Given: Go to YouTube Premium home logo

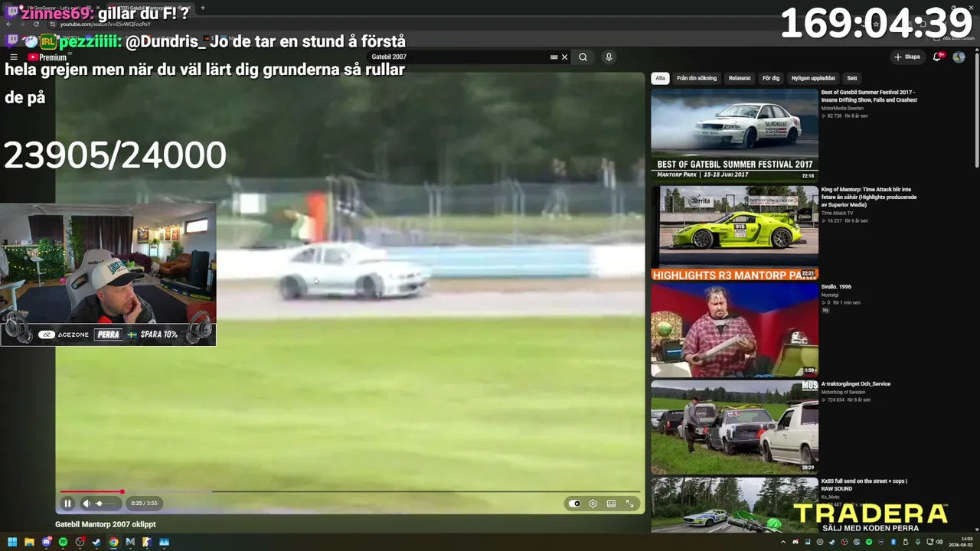Looking at the screenshot, I should pos(47,57).
